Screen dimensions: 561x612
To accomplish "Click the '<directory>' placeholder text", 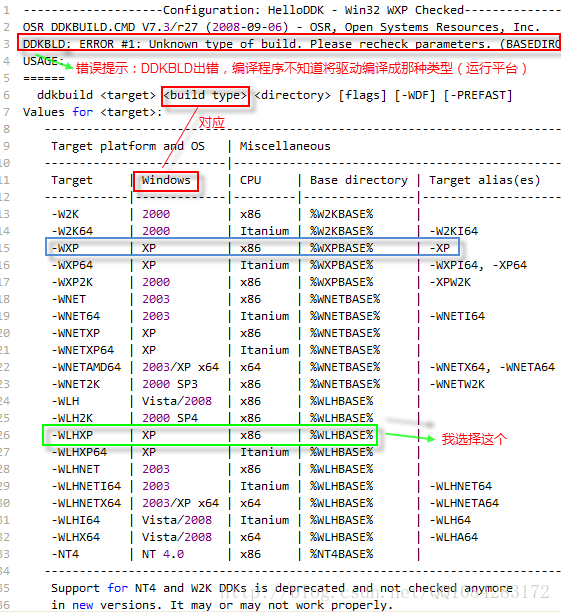I will (292, 95).
